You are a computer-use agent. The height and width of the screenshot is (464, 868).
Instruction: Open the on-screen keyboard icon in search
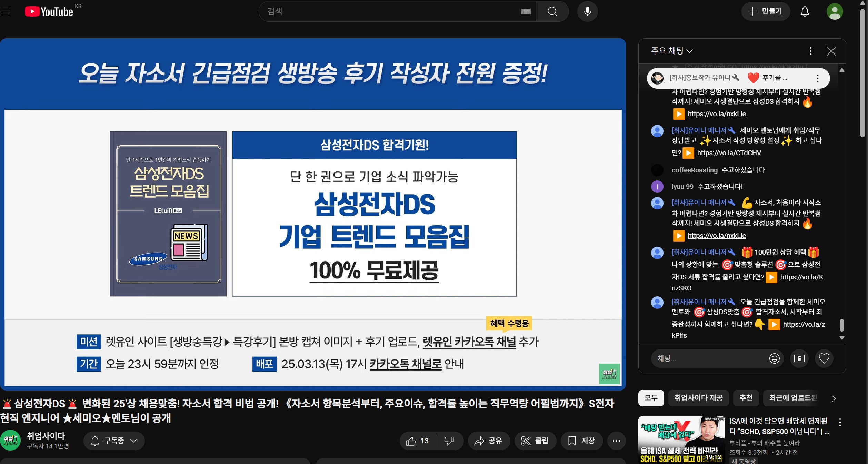526,12
